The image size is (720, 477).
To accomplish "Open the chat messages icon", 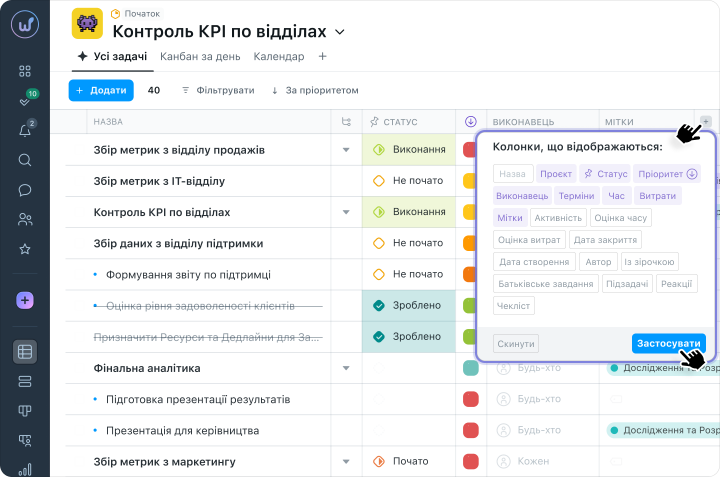I will click(x=25, y=190).
